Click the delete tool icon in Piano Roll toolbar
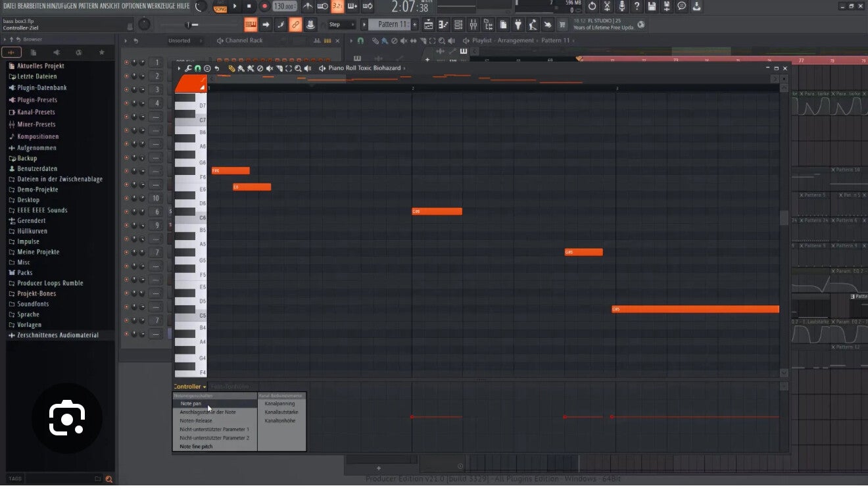Image resolution: width=868 pixels, height=490 pixels. [260, 68]
